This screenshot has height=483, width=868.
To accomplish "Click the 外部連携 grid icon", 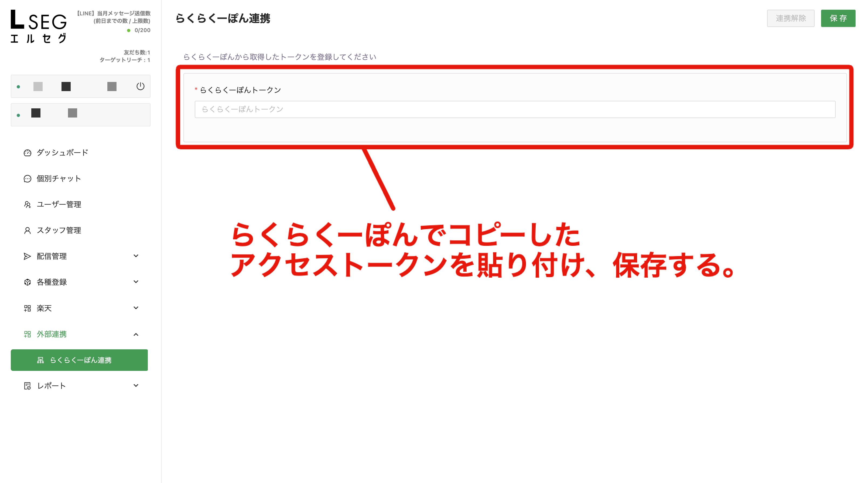I will coord(27,334).
